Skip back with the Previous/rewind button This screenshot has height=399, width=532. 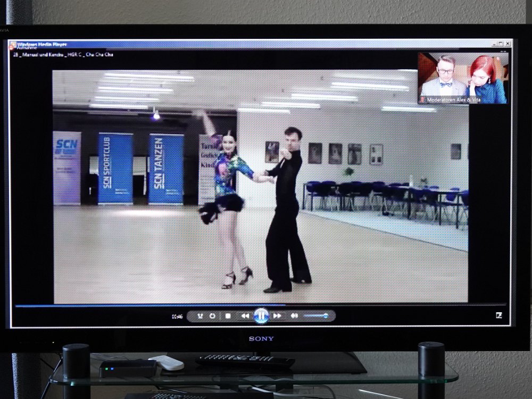tap(245, 316)
